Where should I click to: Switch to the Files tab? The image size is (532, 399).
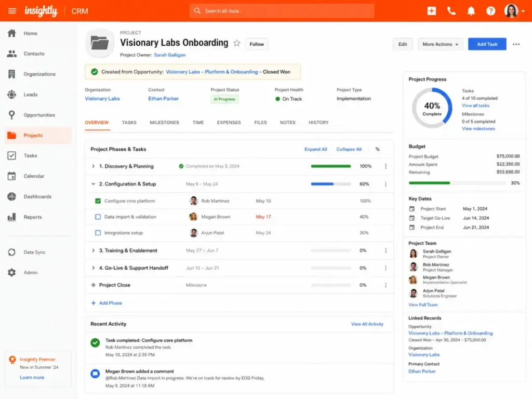(x=261, y=123)
